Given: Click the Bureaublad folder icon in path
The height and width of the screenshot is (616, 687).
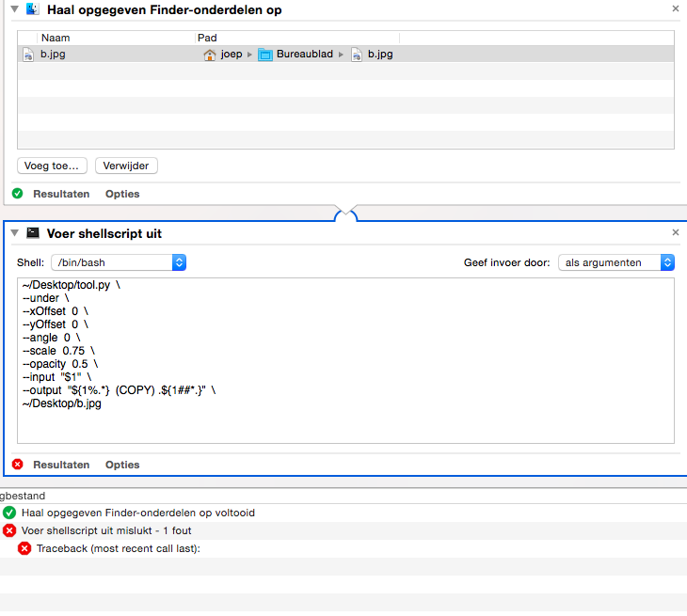Looking at the screenshot, I should [x=265, y=55].
